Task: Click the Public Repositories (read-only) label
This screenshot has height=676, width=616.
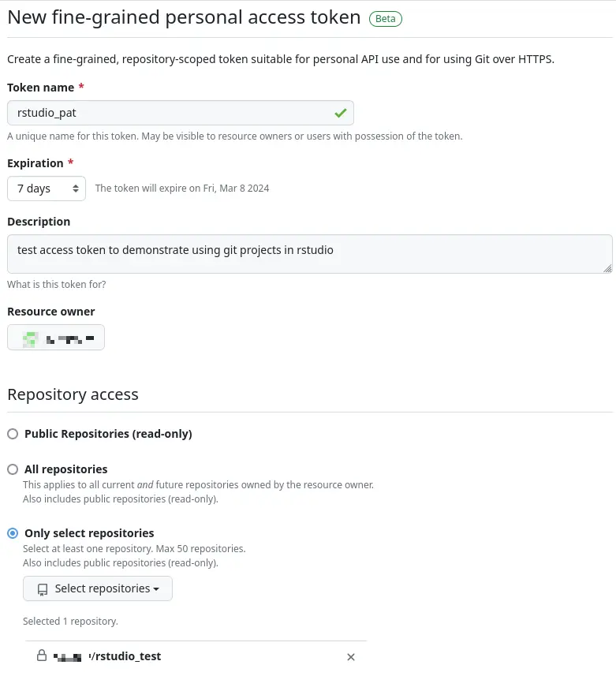Action: pos(108,434)
